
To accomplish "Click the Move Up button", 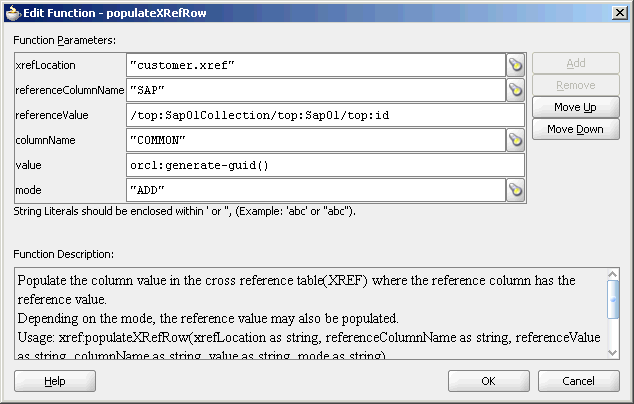I will 575,107.
